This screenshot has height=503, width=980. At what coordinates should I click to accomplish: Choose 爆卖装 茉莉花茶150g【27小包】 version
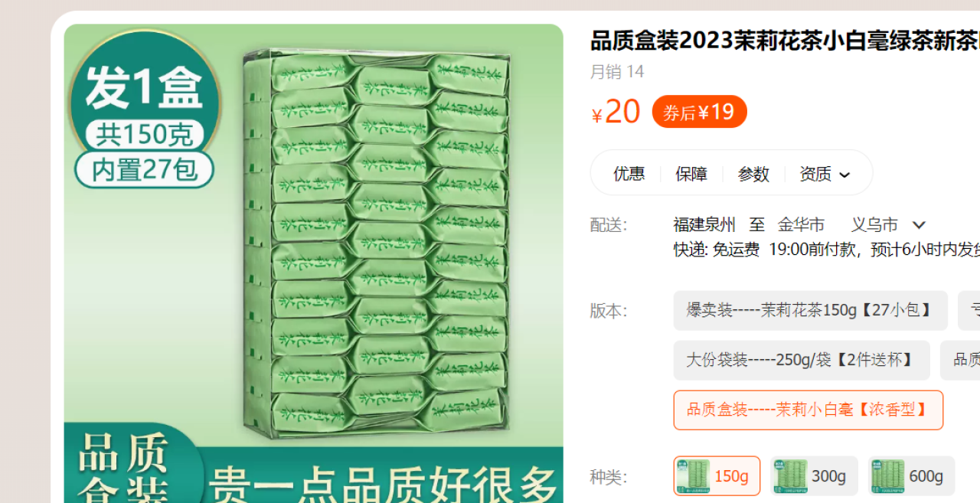click(810, 310)
